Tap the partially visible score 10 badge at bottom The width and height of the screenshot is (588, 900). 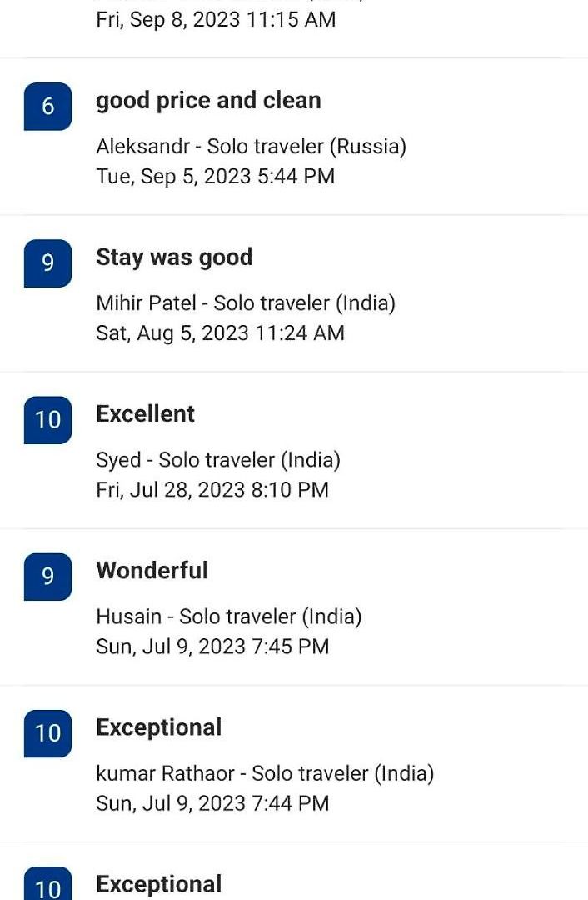(x=47, y=883)
